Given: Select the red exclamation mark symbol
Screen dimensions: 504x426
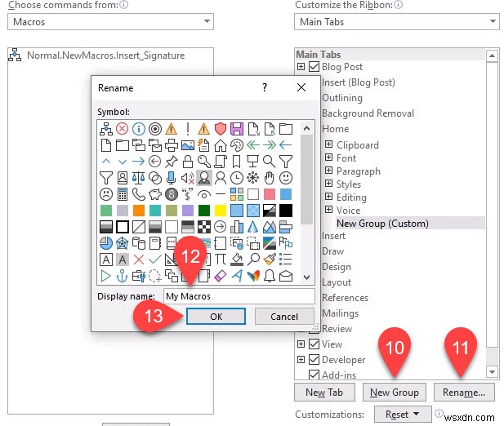Looking at the screenshot, I should click(x=188, y=129).
